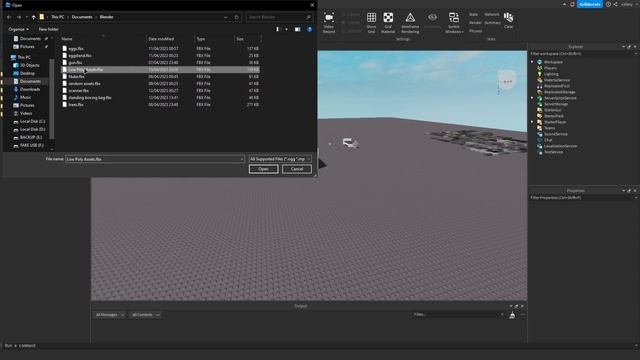Click New folder in the Open dialog
This screenshot has height=360, width=640.
tap(48, 29)
